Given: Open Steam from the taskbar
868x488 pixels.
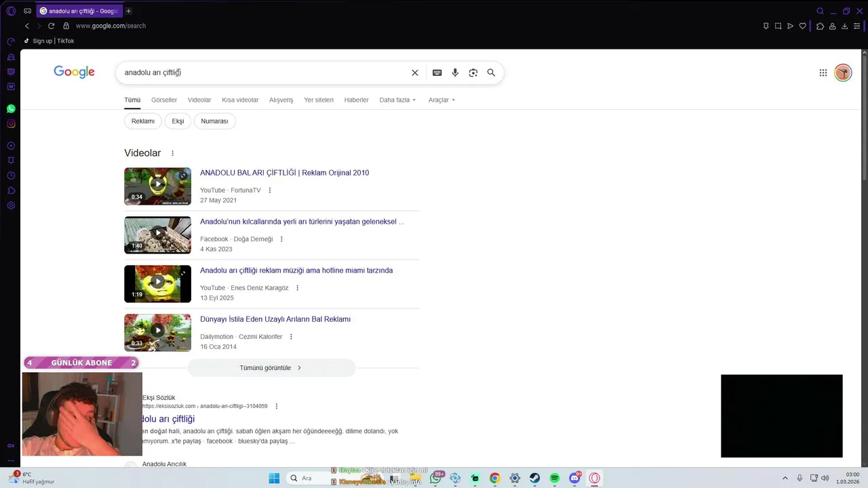Looking at the screenshot, I should tap(535, 478).
